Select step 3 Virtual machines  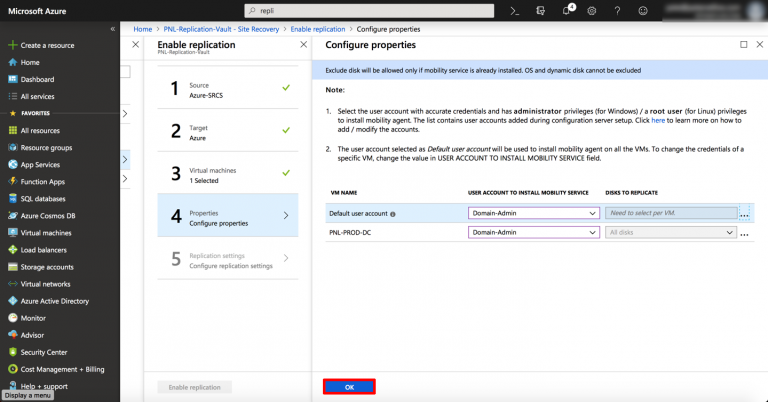click(228, 173)
